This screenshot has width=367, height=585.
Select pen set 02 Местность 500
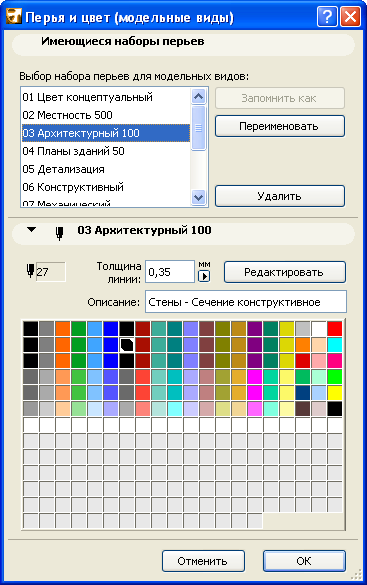(x=106, y=115)
